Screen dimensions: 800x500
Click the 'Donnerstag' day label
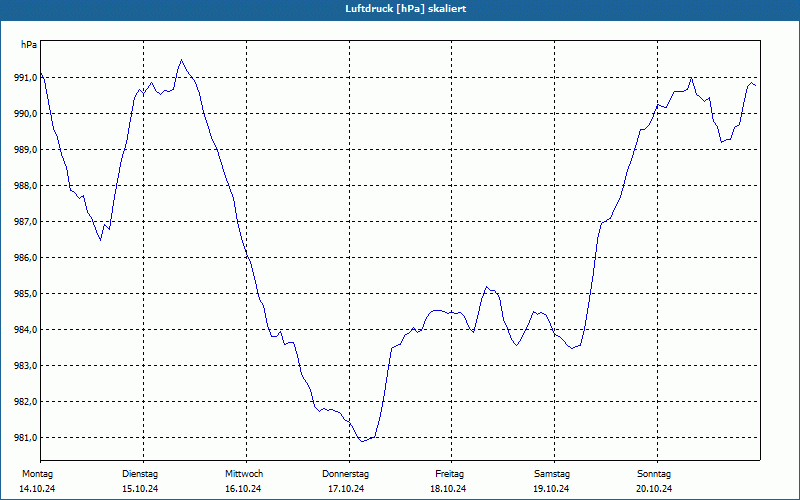[345, 474]
